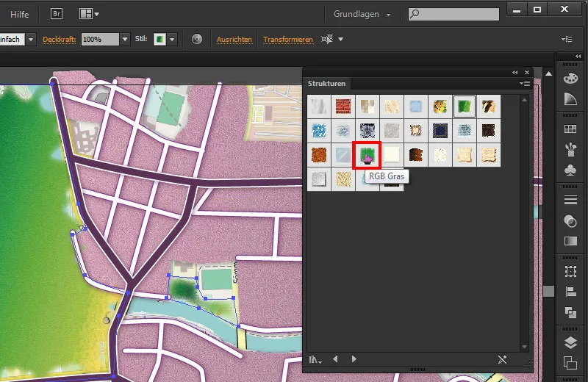Open the Layers panel icon
Image resolution: width=588 pixels, height=382 pixels.
[x=570, y=342]
